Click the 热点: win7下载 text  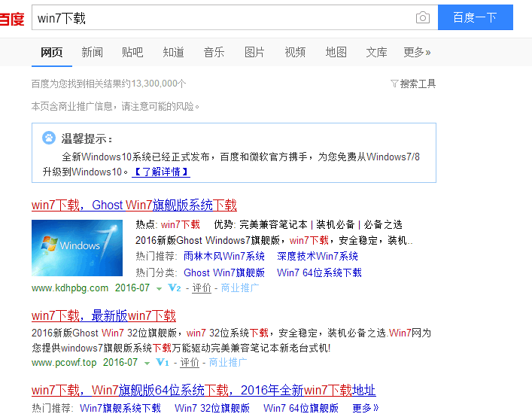pyautogui.click(x=168, y=224)
